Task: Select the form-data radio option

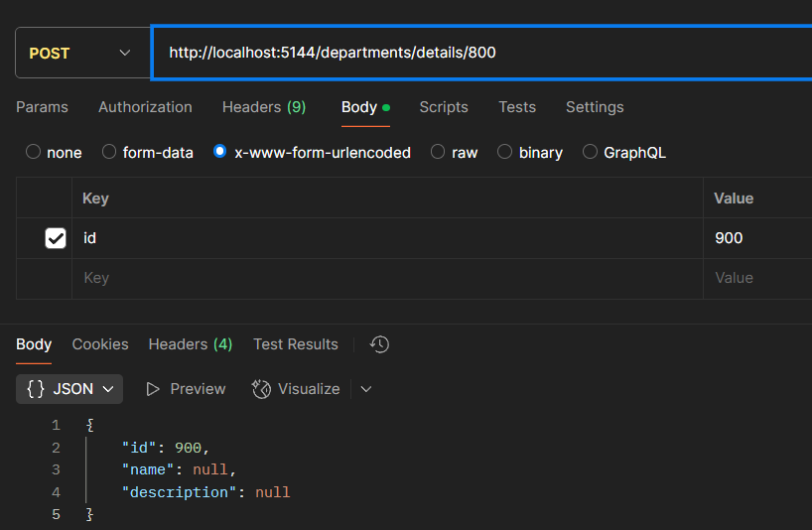Action: tap(110, 152)
